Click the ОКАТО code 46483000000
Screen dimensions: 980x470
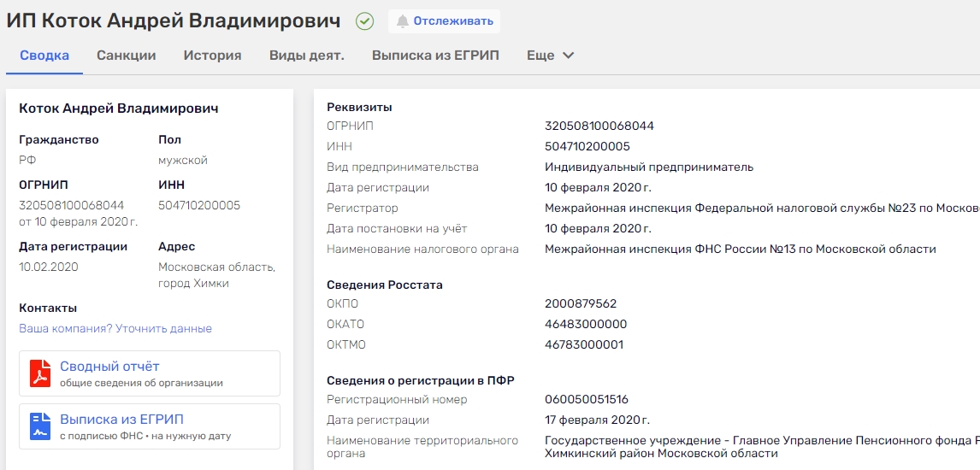pyautogui.click(x=585, y=324)
